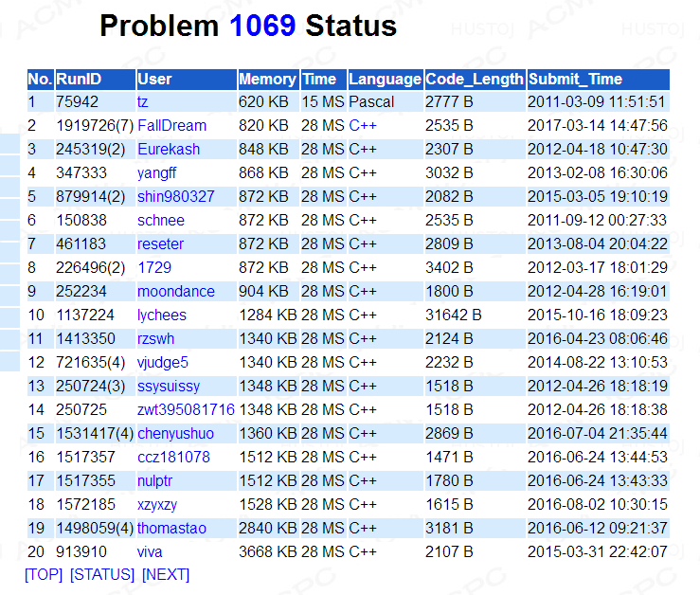Open xzyxzy user link

(157, 504)
